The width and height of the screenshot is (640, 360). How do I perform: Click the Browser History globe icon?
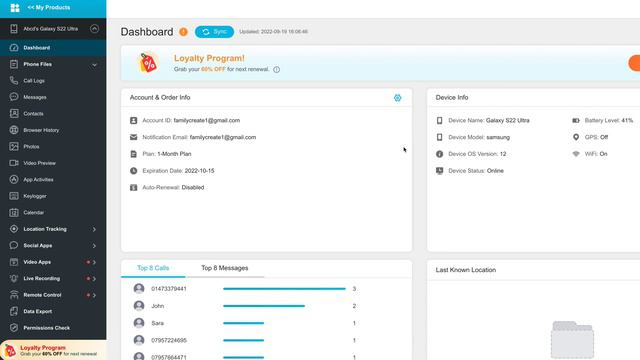pyautogui.click(x=14, y=130)
